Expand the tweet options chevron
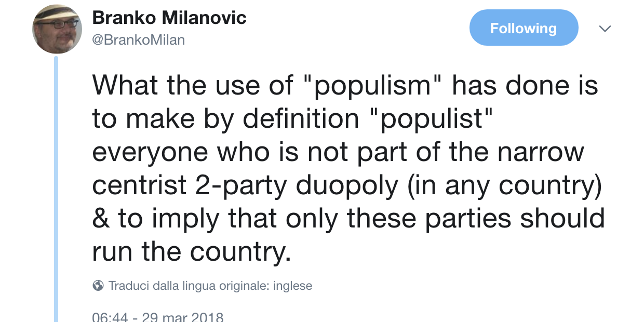The width and height of the screenshot is (644, 322). tap(604, 29)
